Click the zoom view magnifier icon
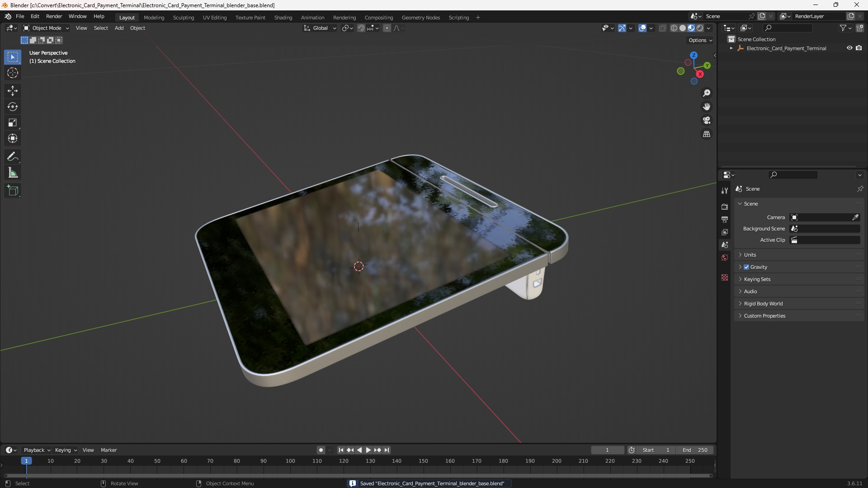 707,93
